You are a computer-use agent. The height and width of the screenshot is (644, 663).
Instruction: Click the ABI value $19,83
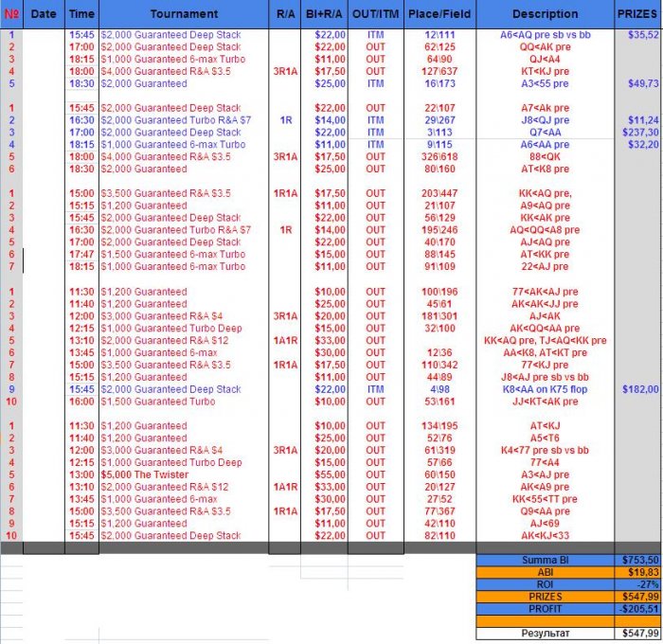pos(637,572)
